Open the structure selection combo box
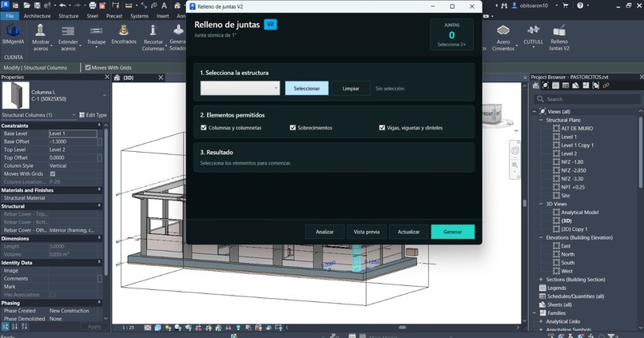 coord(240,89)
